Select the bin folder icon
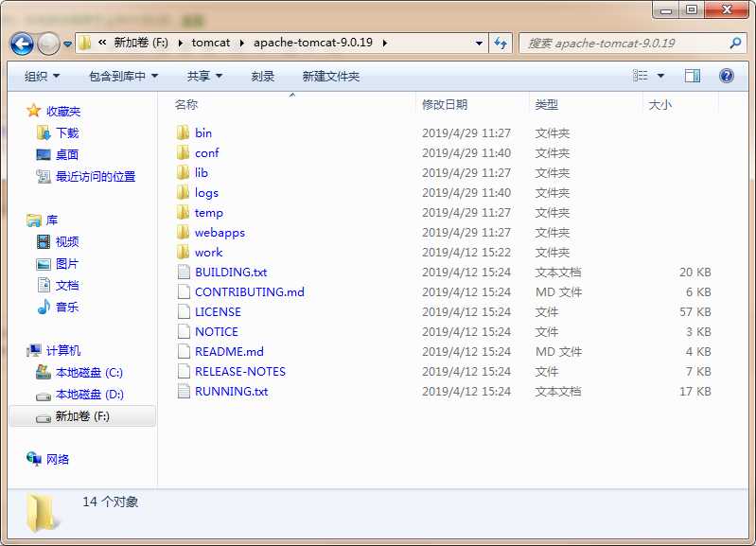 tap(184, 132)
